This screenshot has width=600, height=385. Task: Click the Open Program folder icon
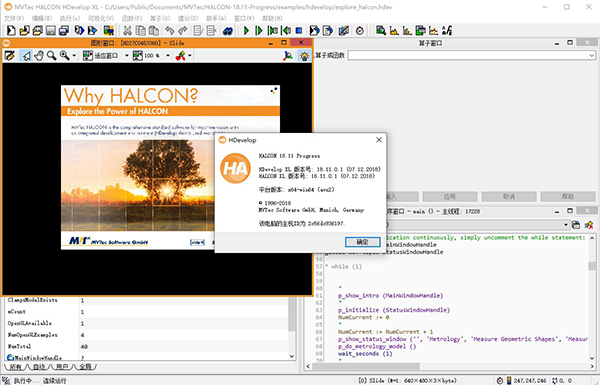coord(24,30)
